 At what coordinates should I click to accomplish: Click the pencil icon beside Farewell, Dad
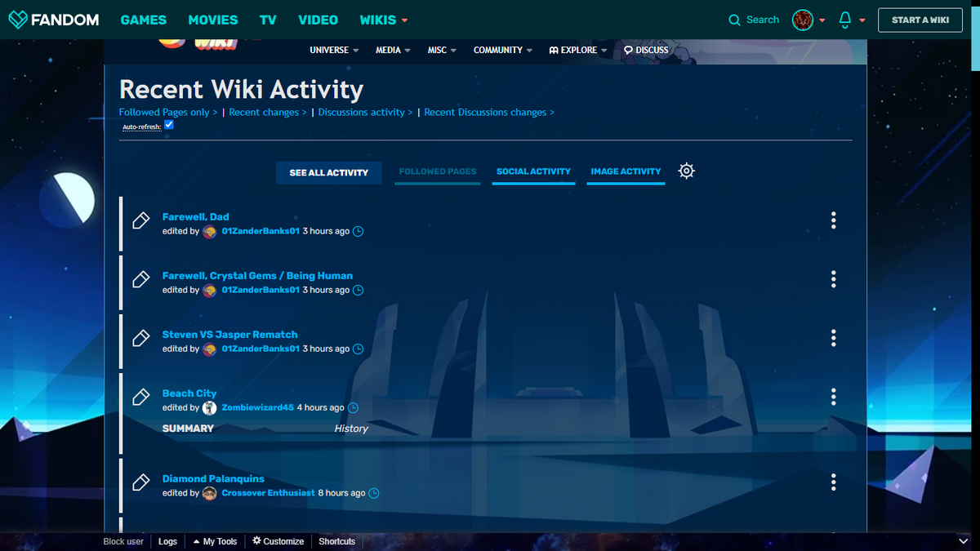click(140, 220)
